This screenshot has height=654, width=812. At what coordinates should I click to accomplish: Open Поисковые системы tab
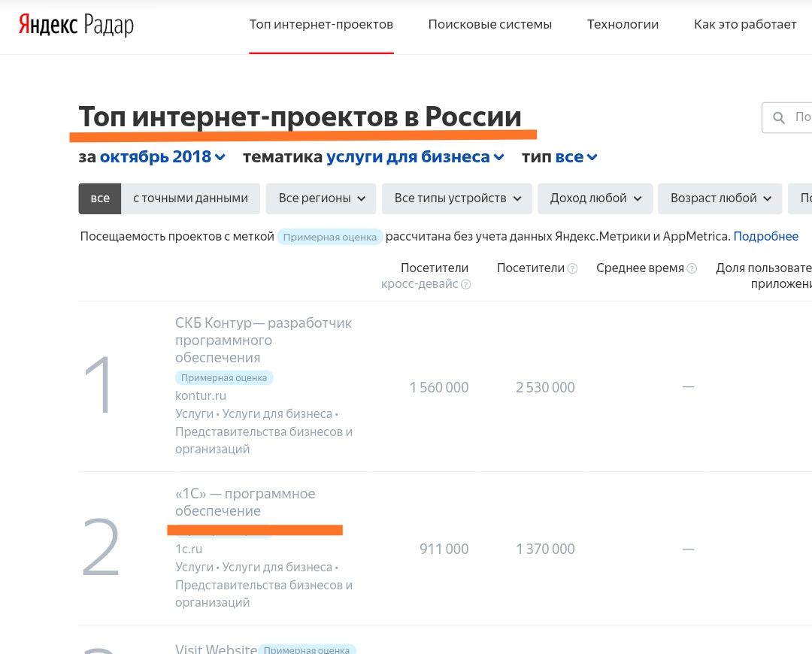click(490, 24)
